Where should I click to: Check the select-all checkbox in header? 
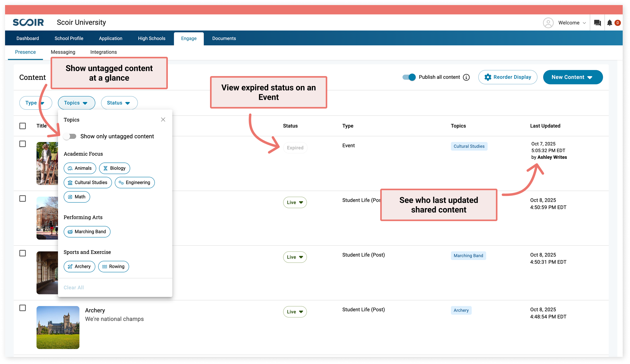(x=22, y=126)
